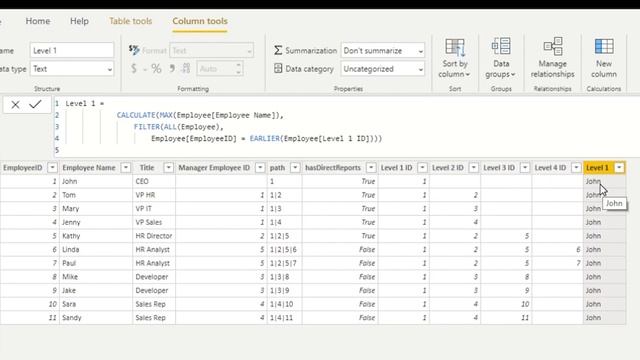
Task: Click inside the DAX formula editor
Action: [347, 127]
